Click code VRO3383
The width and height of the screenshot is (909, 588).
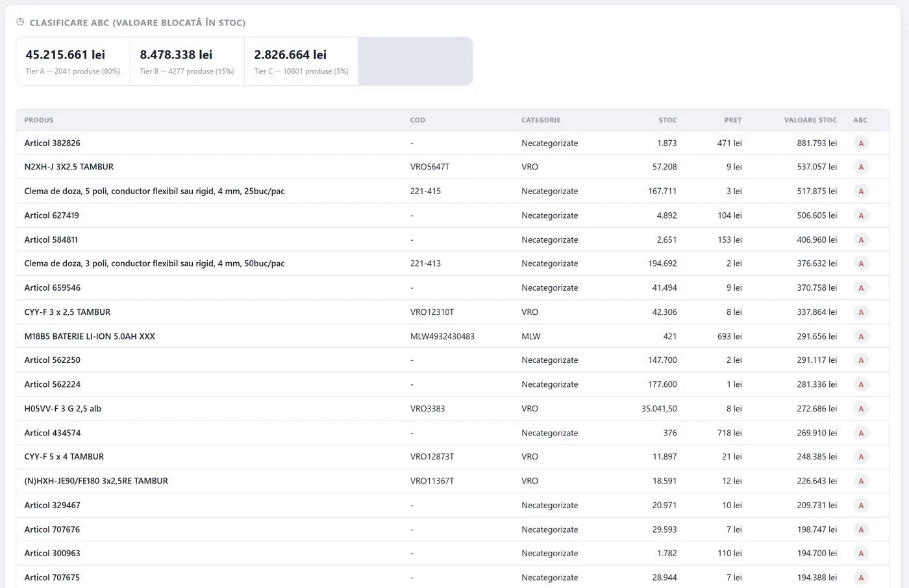pyautogui.click(x=428, y=409)
